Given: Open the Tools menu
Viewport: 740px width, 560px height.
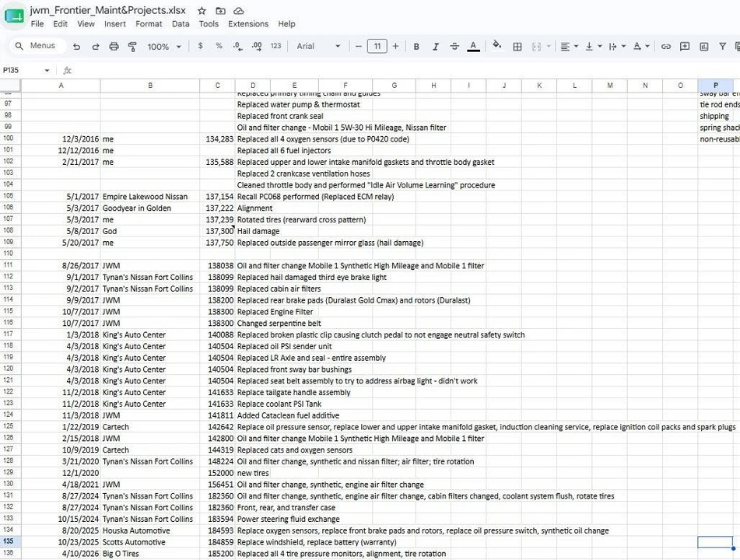Looking at the screenshot, I should pos(209,23).
